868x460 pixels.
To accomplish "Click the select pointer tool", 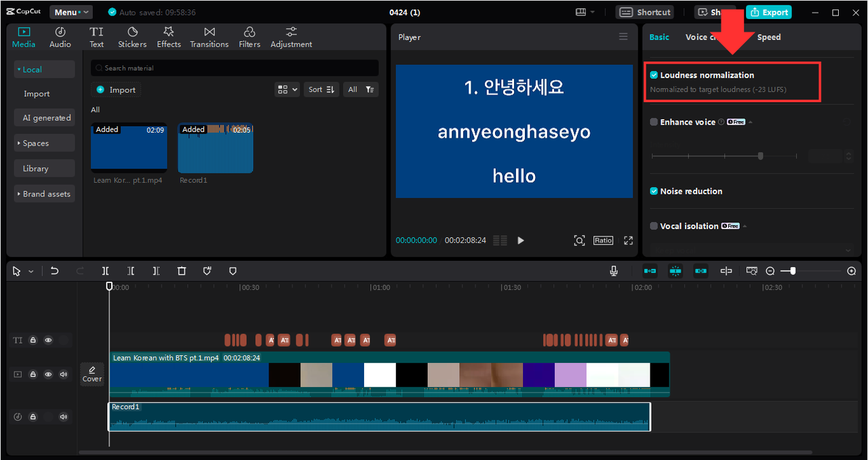I will [17, 271].
